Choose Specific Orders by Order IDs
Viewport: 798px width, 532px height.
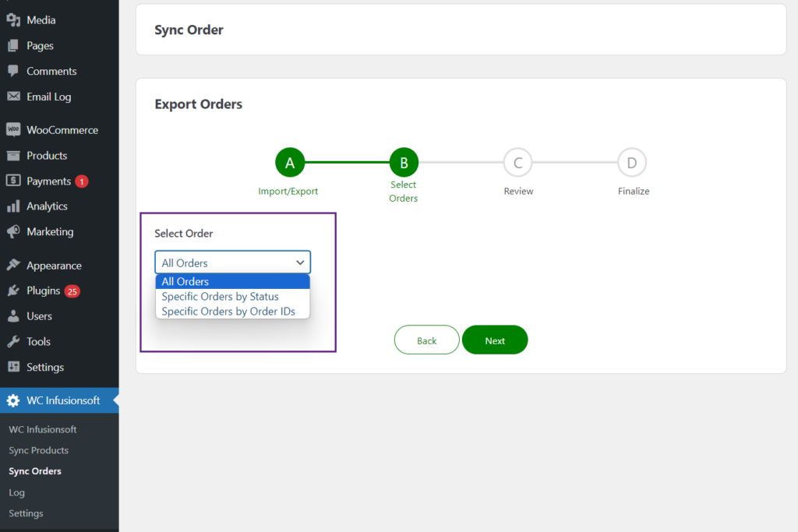tap(232, 311)
